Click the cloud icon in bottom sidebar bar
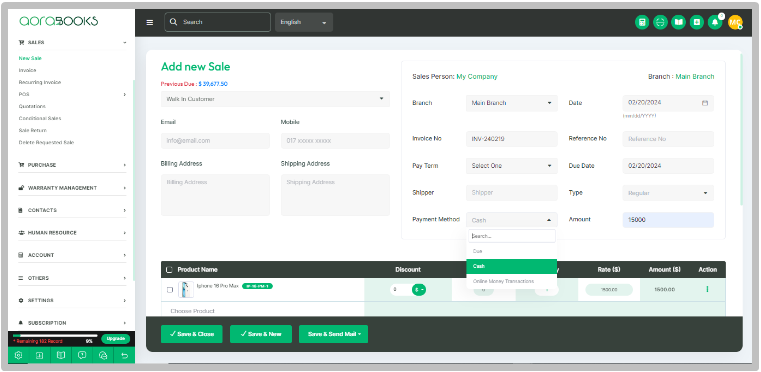This screenshot has width=761, height=372. pyautogui.click(x=103, y=355)
